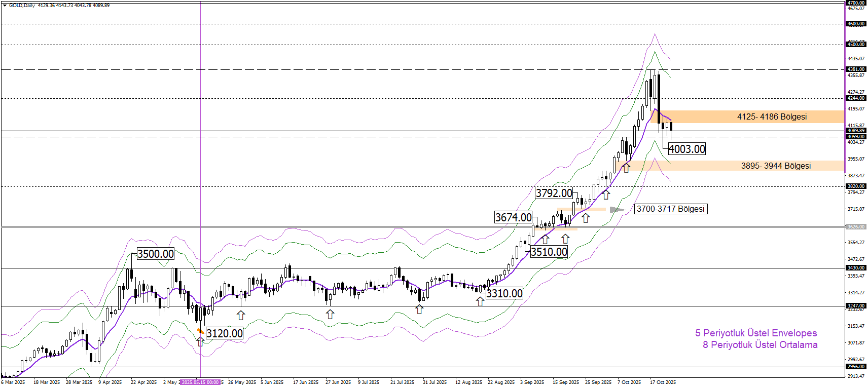Select the up arrow directly above 3510.00 label
Screen dimensions: 868x388
pyautogui.click(x=545, y=239)
